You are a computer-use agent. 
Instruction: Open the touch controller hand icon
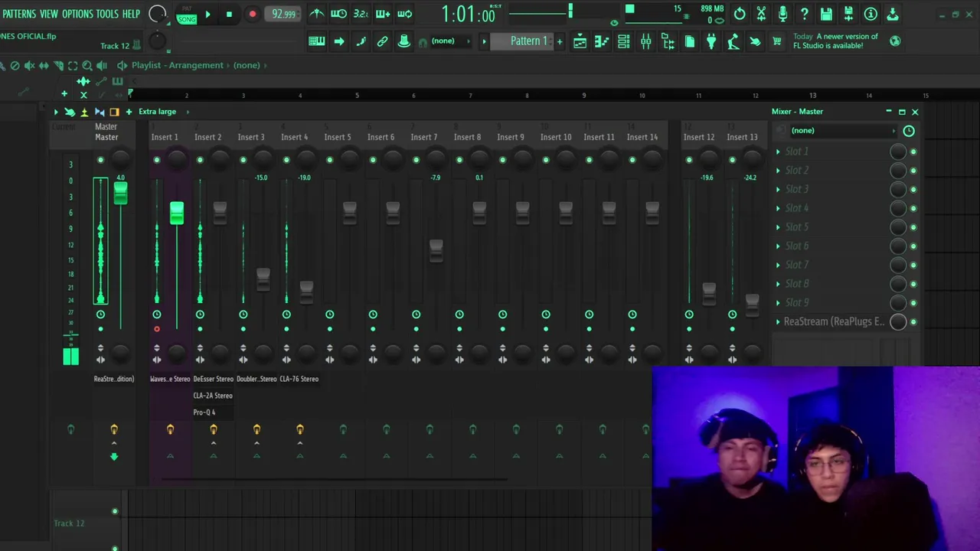coord(755,41)
